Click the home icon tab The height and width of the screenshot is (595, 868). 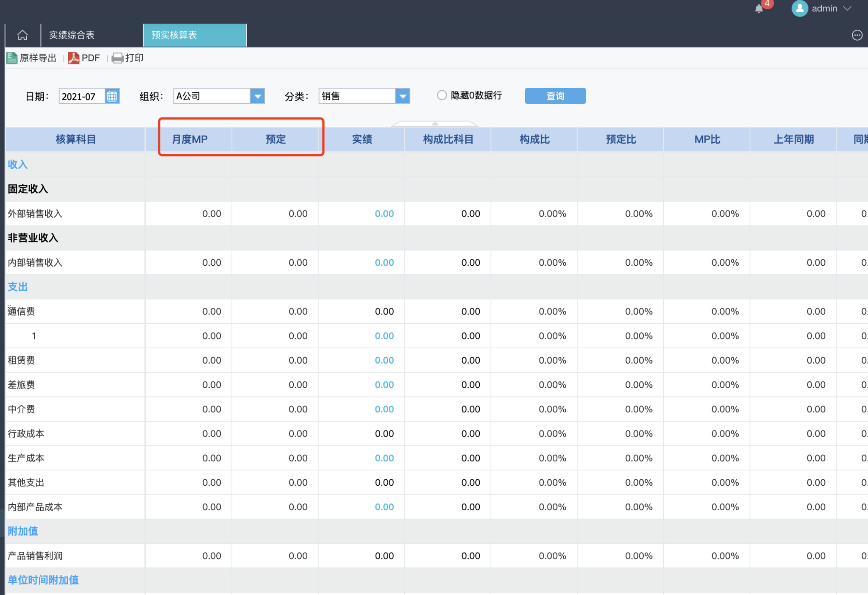[x=22, y=35]
